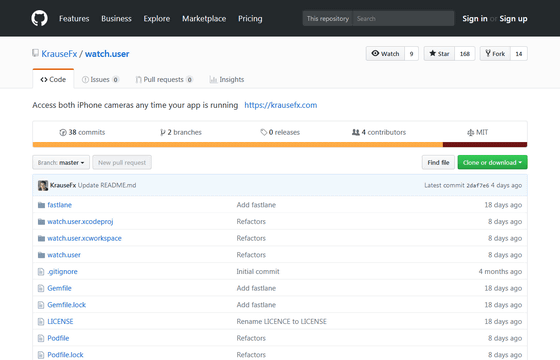Open the KrauseFx owner link
Viewport: 560px width, 360px height.
[x=59, y=54]
